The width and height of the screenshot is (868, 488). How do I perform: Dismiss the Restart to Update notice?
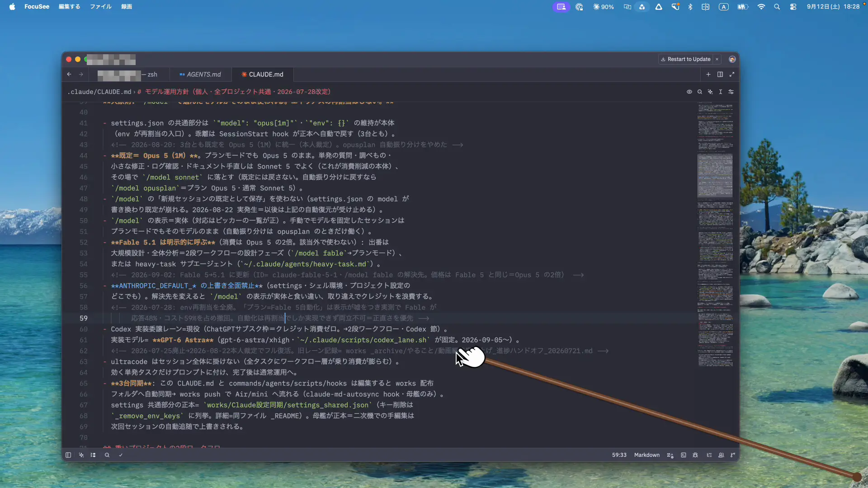(x=717, y=59)
